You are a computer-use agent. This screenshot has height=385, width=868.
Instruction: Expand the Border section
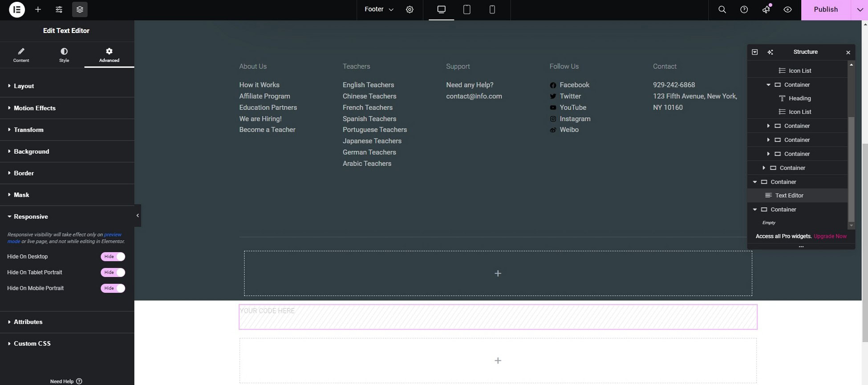pyautogui.click(x=67, y=173)
